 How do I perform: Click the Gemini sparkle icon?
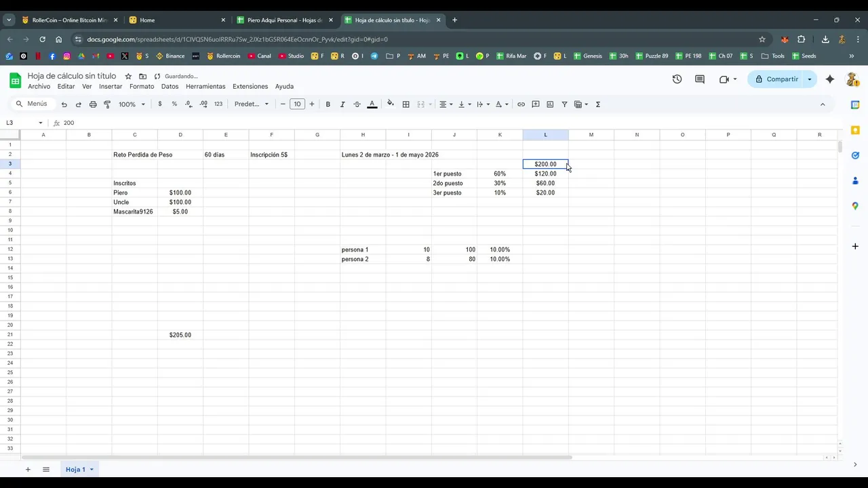tap(830, 79)
